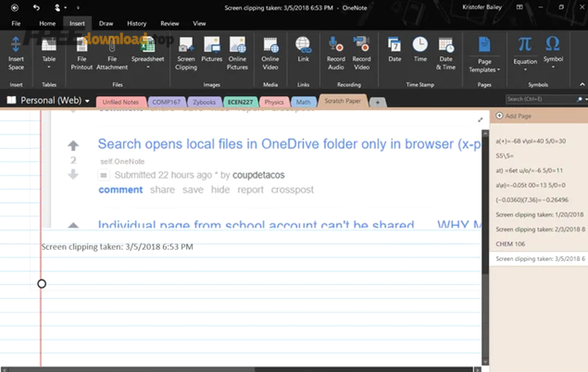Click the Insert Space tool
The image size is (588, 372).
16,54
